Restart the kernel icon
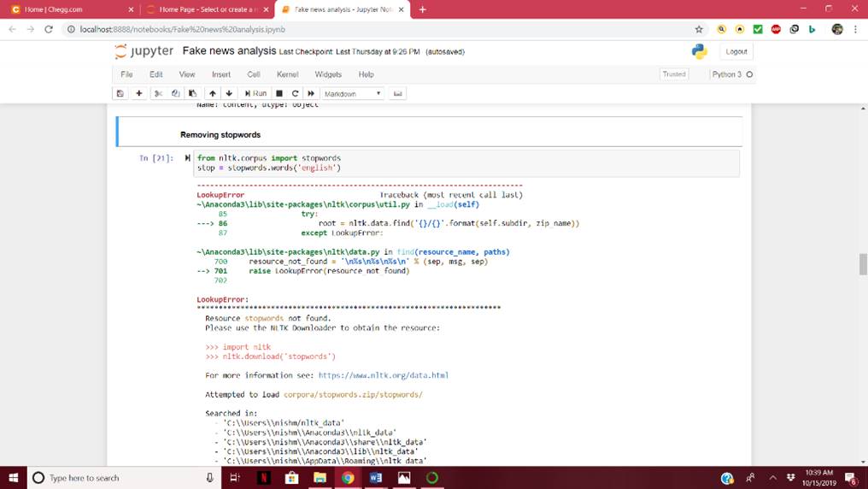Viewport: 868px width, 489px height. [295, 93]
